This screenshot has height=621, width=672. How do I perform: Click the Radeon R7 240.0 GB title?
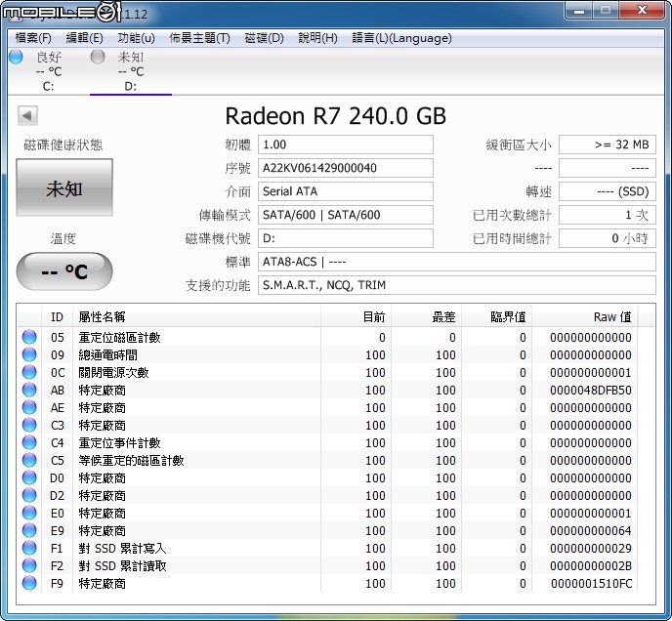pos(336,116)
